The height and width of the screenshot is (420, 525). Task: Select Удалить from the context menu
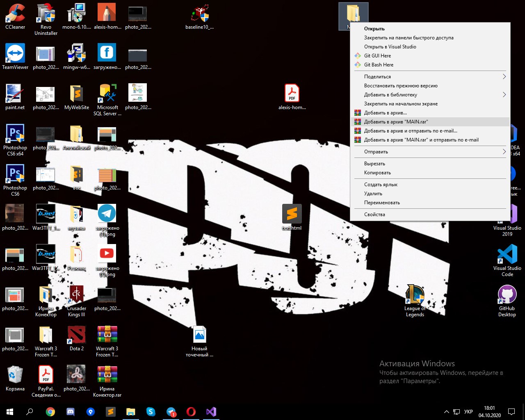pyautogui.click(x=430, y=194)
